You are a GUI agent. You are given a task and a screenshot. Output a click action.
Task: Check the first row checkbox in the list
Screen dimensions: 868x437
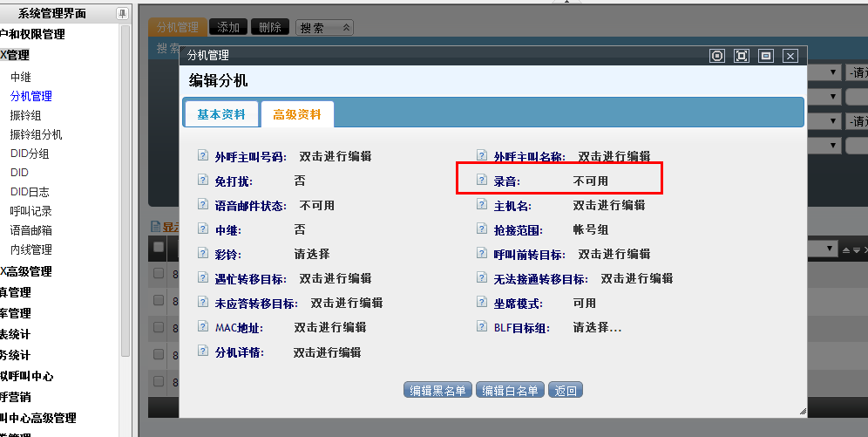coord(159,274)
